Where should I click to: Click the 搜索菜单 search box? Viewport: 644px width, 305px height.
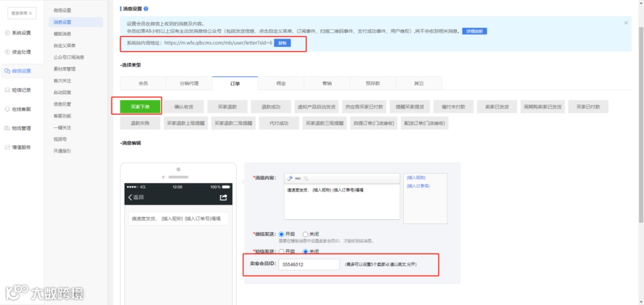[22, 13]
